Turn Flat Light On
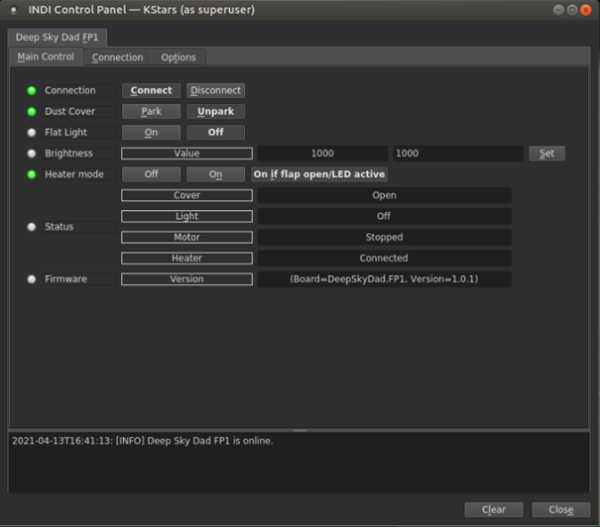Image resolution: width=600 pixels, height=527 pixels. point(151,133)
